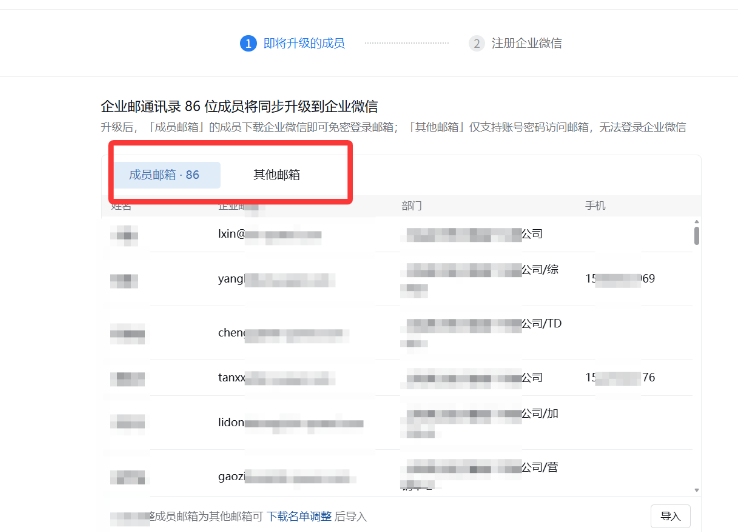Click the 部门 column header
The image size is (738, 532).
(411, 206)
